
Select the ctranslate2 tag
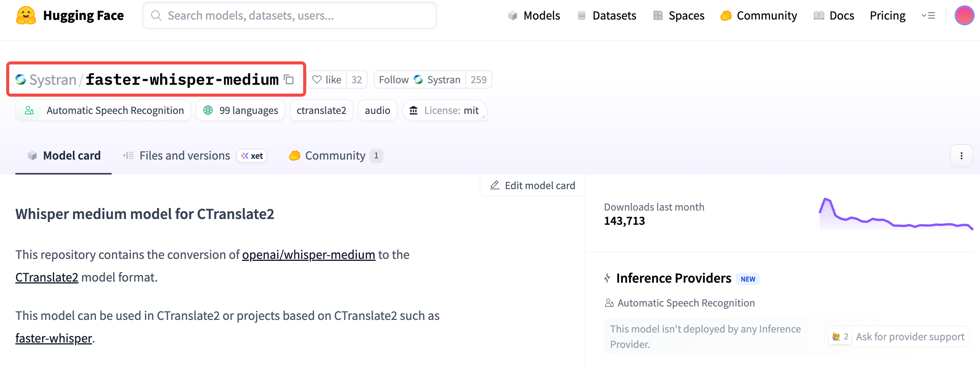pyautogui.click(x=322, y=110)
